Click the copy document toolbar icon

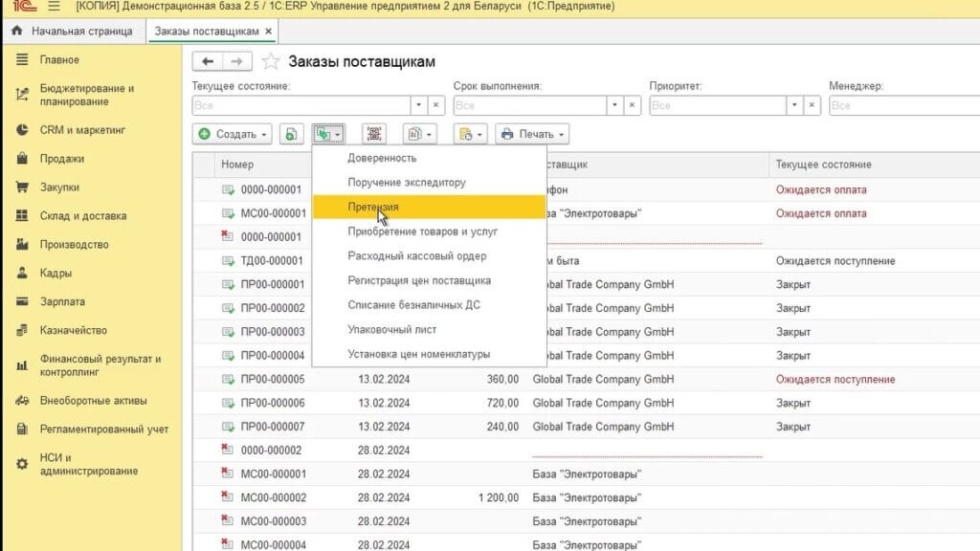[292, 135]
